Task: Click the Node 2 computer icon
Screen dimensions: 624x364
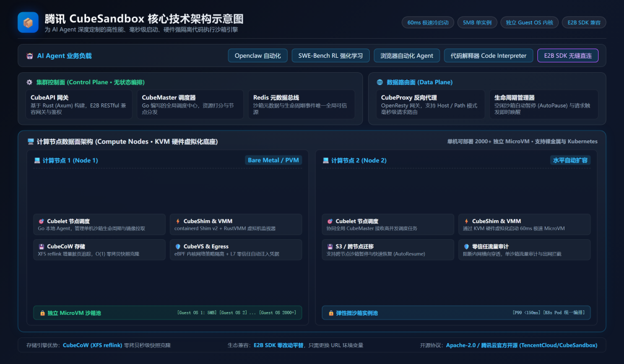Action: 325,161
